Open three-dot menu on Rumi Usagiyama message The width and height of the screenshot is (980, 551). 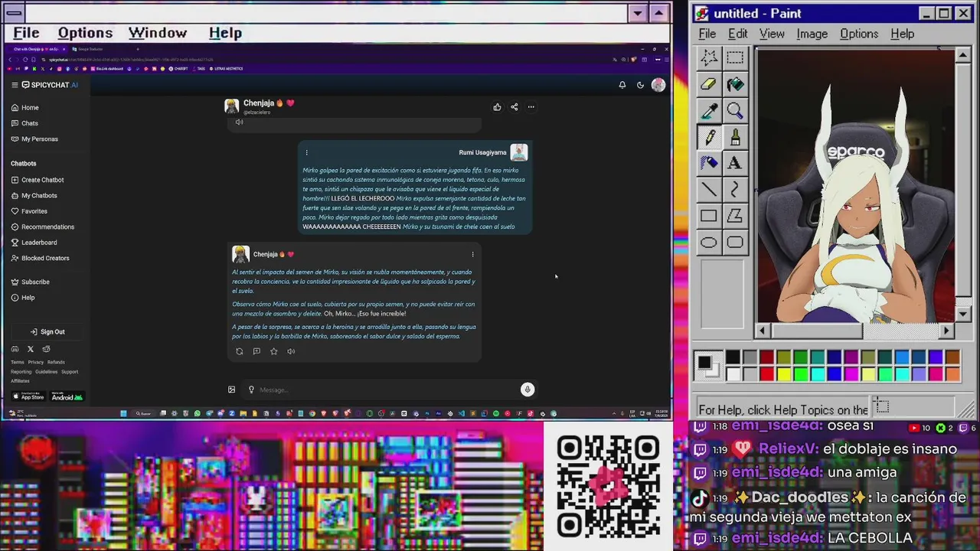(307, 152)
